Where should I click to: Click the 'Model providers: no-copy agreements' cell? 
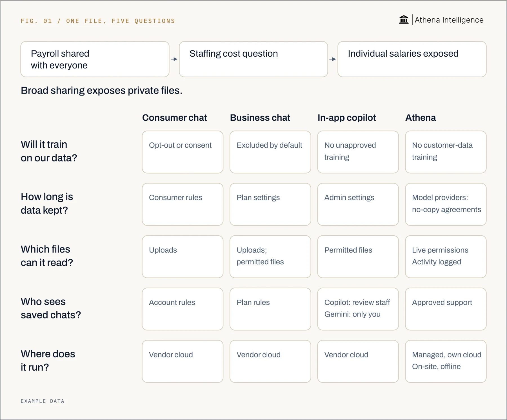coord(446,204)
